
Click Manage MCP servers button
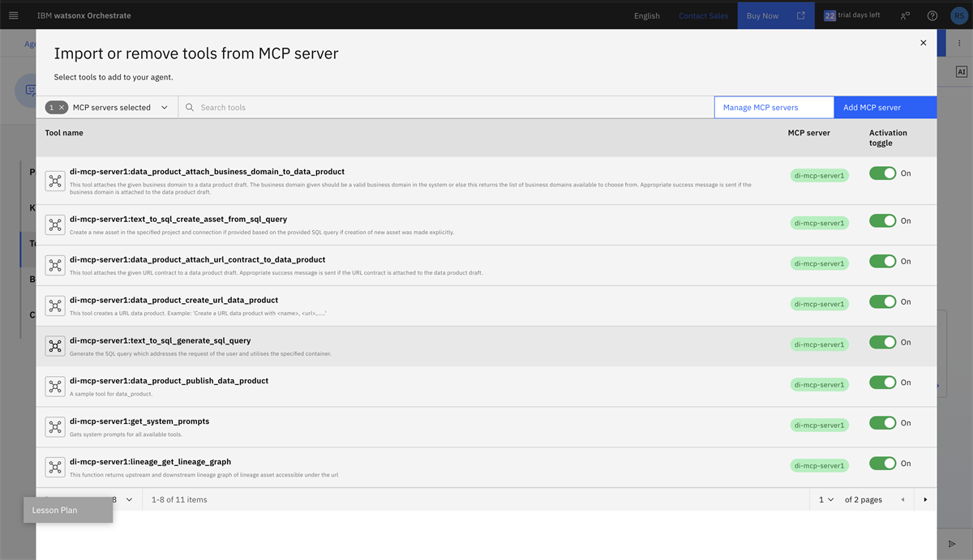tap(774, 107)
